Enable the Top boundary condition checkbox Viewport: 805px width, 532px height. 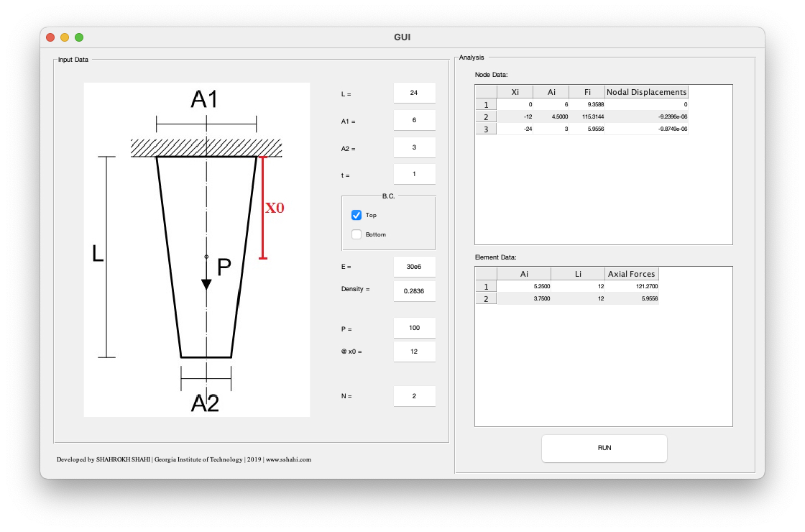coord(356,214)
